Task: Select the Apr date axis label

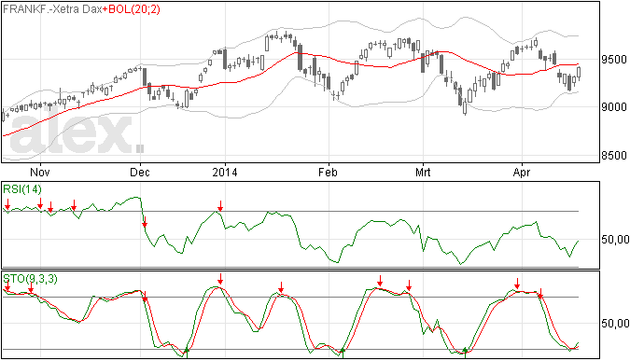Action: tap(522, 172)
